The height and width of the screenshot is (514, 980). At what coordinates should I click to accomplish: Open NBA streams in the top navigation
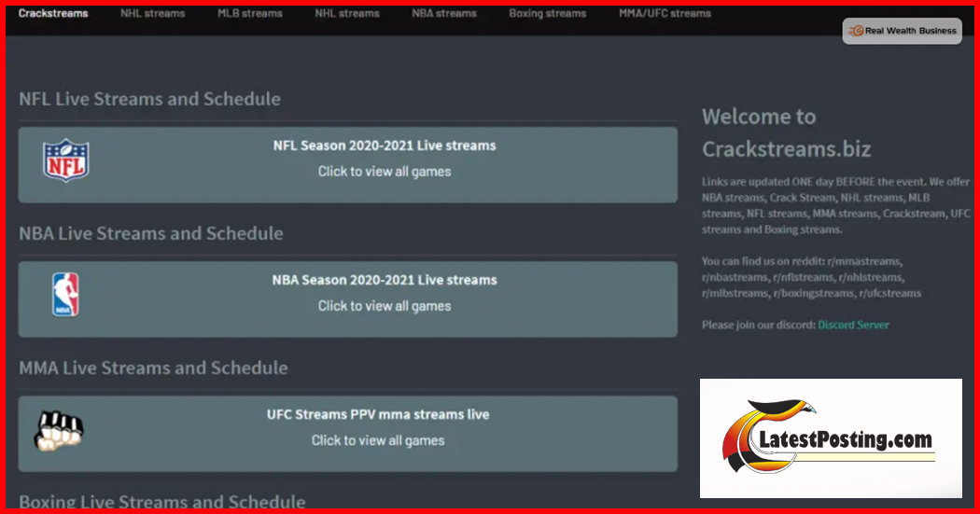coord(444,14)
